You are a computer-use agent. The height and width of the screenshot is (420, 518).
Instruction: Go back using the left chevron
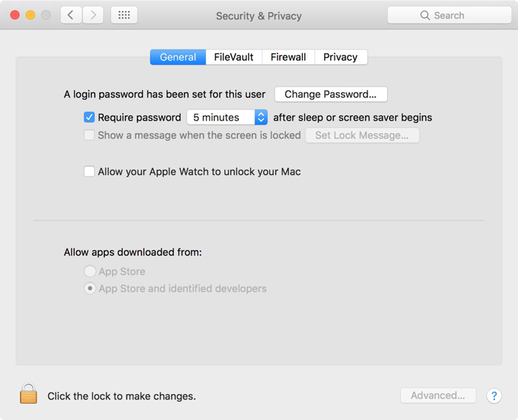(x=71, y=15)
